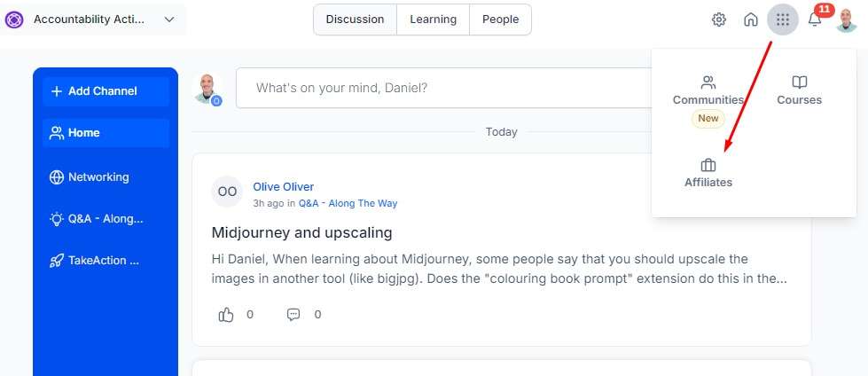868x376 pixels.
Task: Toggle the apps grid menu icon
Action: point(783,20)
